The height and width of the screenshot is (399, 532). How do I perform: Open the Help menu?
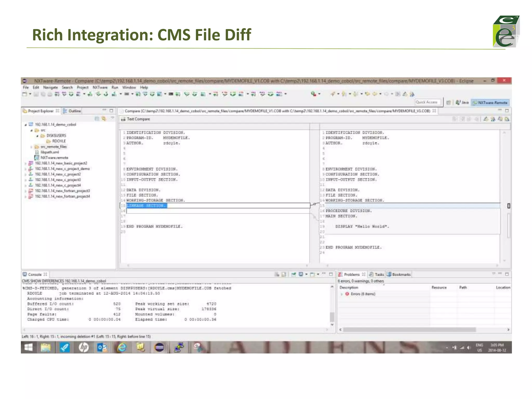coord(144,88)
